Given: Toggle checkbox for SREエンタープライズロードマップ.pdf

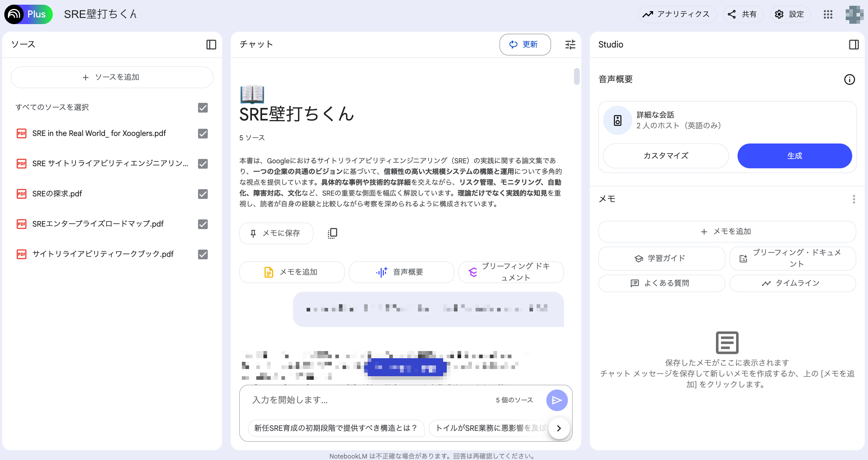Looking at the screenshot, I should pos(203,224).
